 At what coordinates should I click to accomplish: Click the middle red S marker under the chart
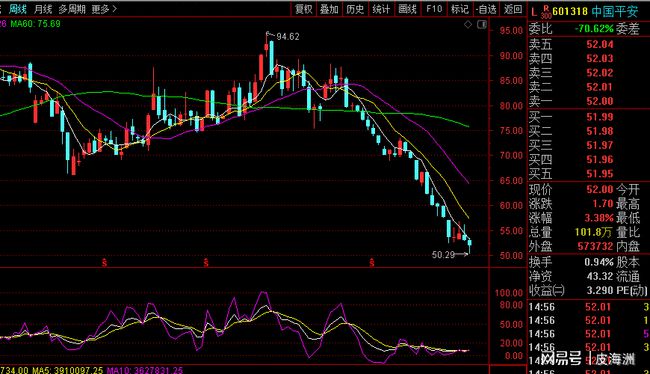click(x=206, y=262)
